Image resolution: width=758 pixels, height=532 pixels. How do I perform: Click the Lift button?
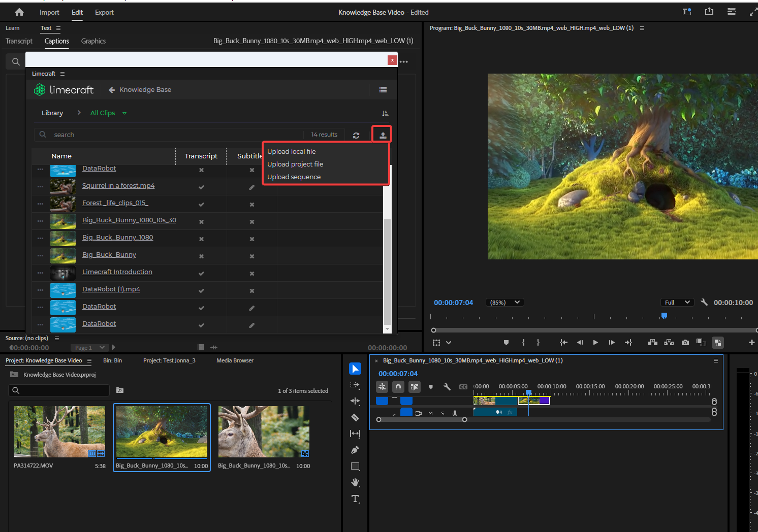653,343
